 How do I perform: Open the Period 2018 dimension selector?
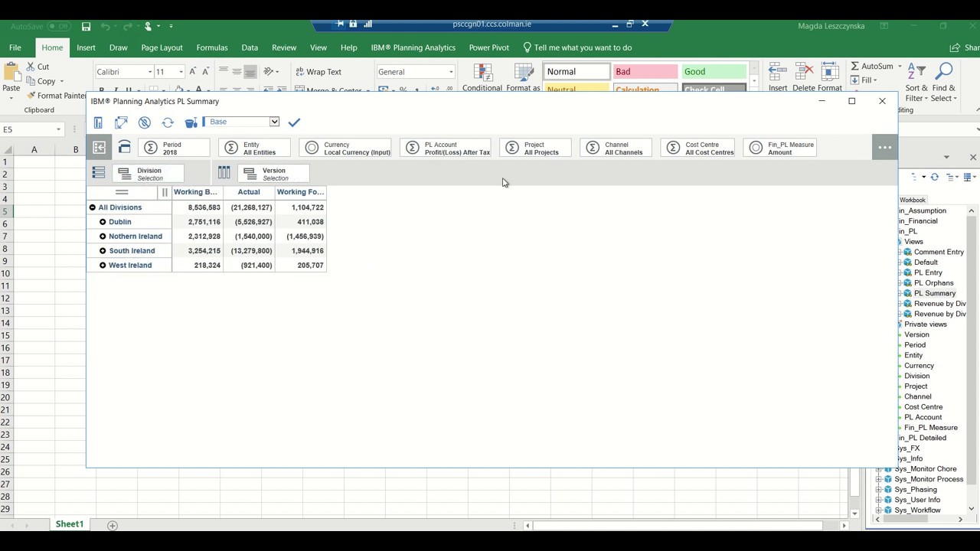[x=175, y=148]
